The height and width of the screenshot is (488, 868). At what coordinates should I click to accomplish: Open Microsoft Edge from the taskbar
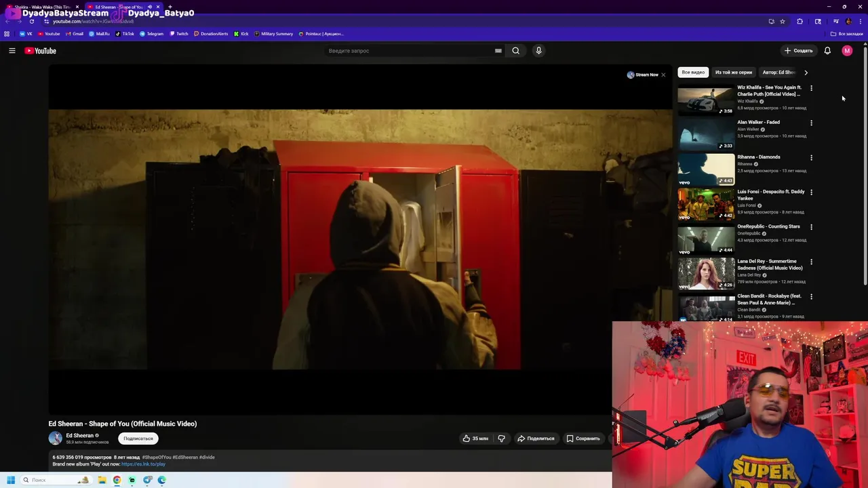click(162, 480)
